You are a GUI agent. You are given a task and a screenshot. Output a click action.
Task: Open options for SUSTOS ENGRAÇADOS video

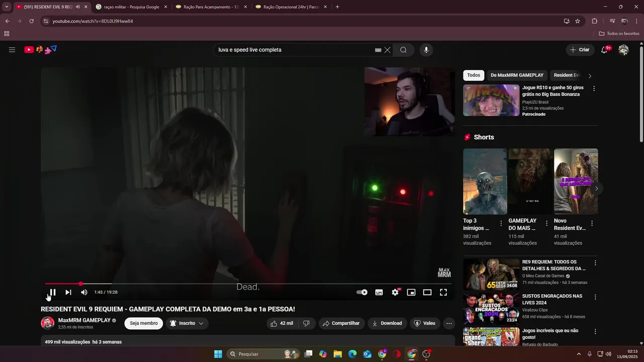pos(595,297)
